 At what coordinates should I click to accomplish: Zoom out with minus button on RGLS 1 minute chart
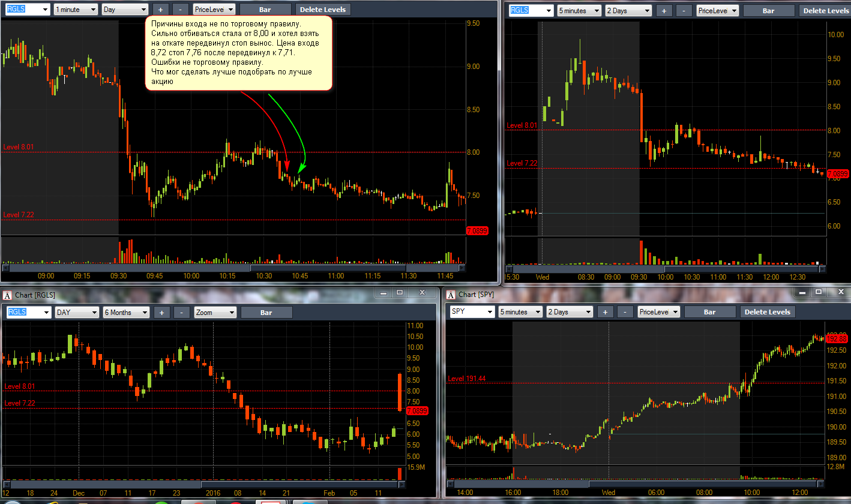coord(181,10)
